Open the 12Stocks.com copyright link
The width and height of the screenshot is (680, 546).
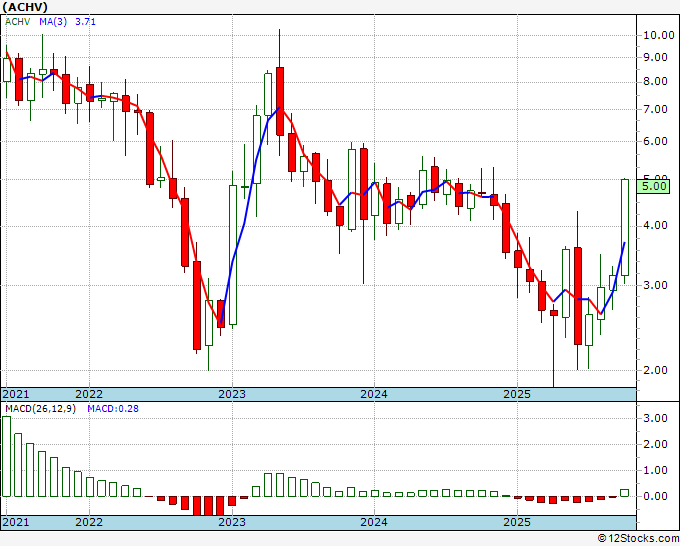[638, 539]
